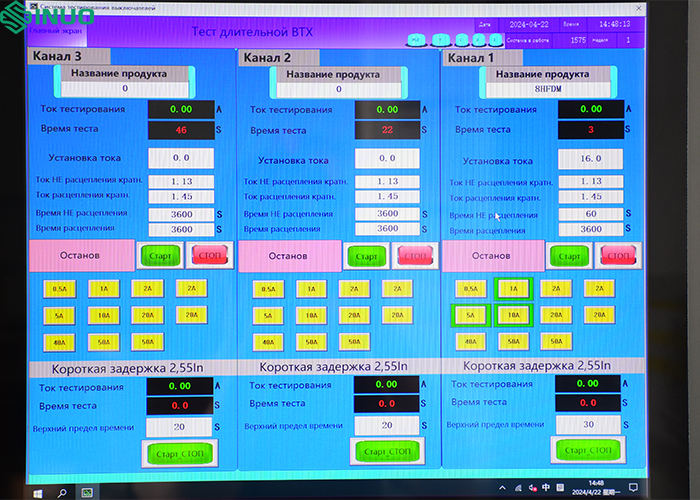Toggle the 10A current selector in Канал 1

click(513, 314)
